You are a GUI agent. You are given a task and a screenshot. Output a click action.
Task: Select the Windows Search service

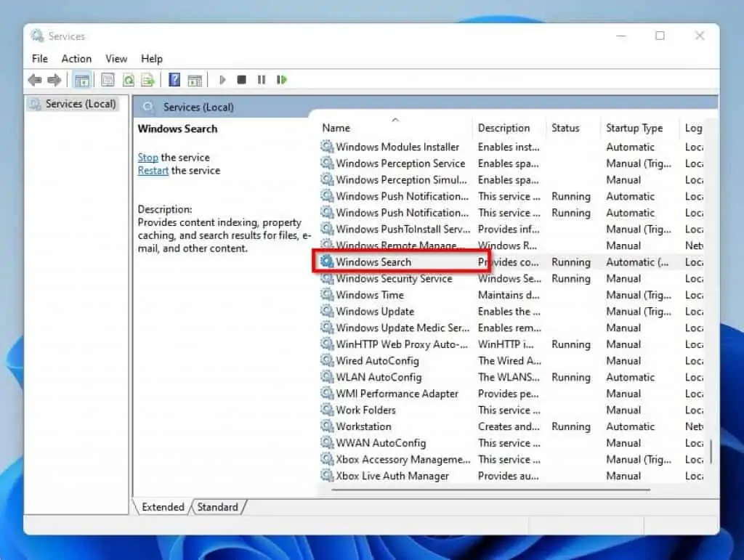click(373, 261)
